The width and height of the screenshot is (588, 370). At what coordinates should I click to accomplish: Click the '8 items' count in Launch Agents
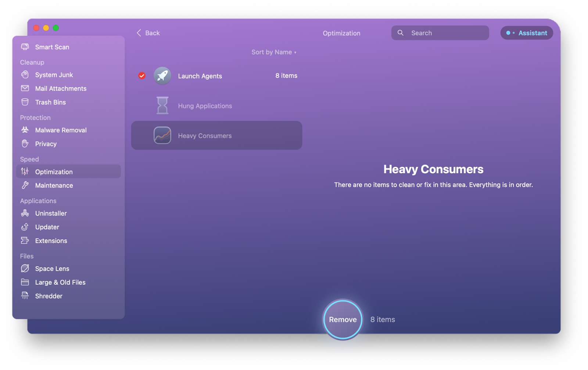(x=286, y=75)
